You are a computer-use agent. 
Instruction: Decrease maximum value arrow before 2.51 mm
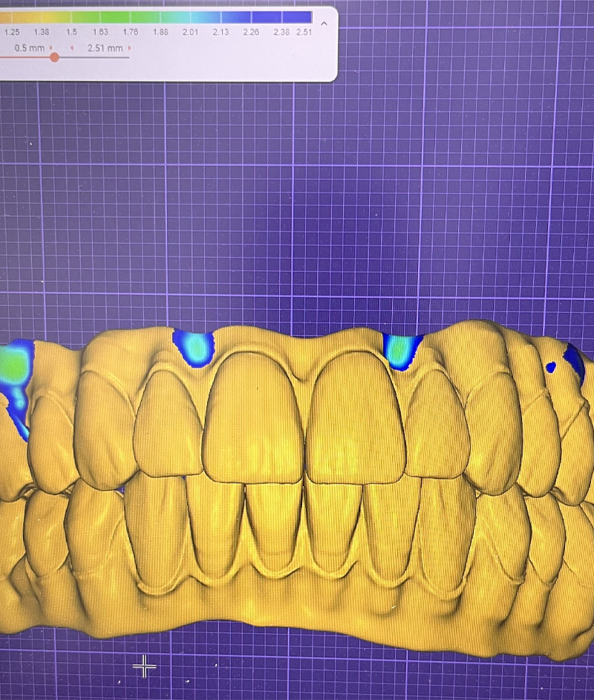coord(72,48)
